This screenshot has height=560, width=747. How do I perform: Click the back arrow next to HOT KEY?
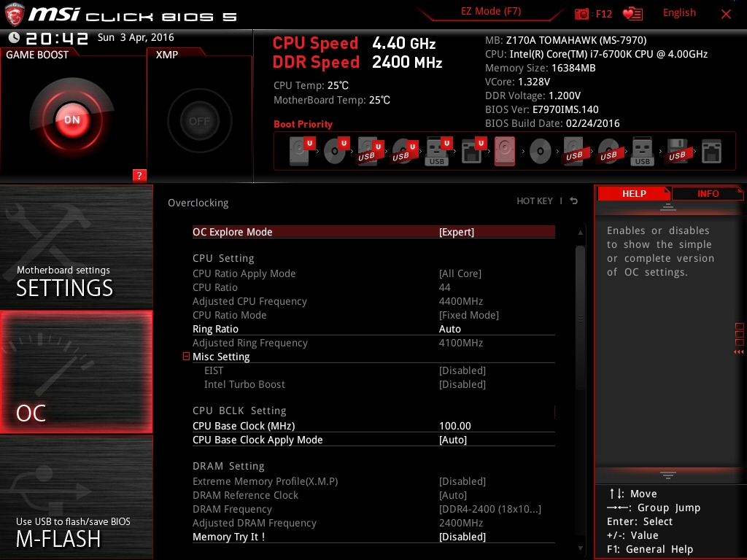(x=574, y=201)
